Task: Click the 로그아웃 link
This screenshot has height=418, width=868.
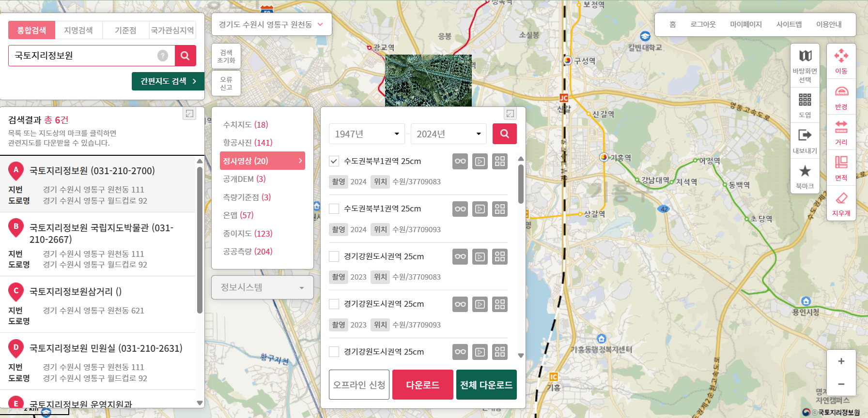Action: pyautogui.click(x=703, y=24)
